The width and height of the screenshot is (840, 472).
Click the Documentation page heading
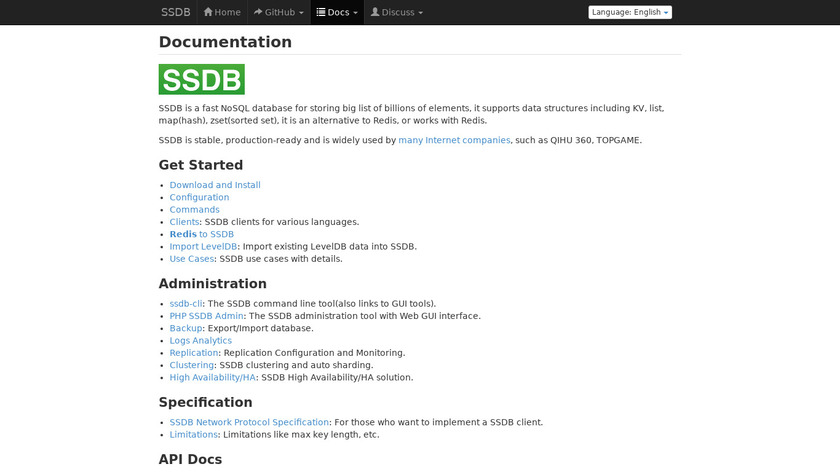click(x=225, y=42)
